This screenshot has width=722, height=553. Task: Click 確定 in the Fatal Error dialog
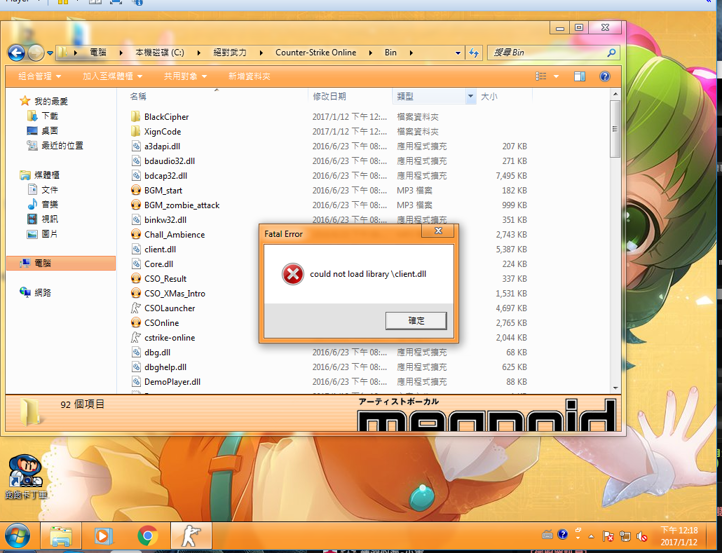416,320
